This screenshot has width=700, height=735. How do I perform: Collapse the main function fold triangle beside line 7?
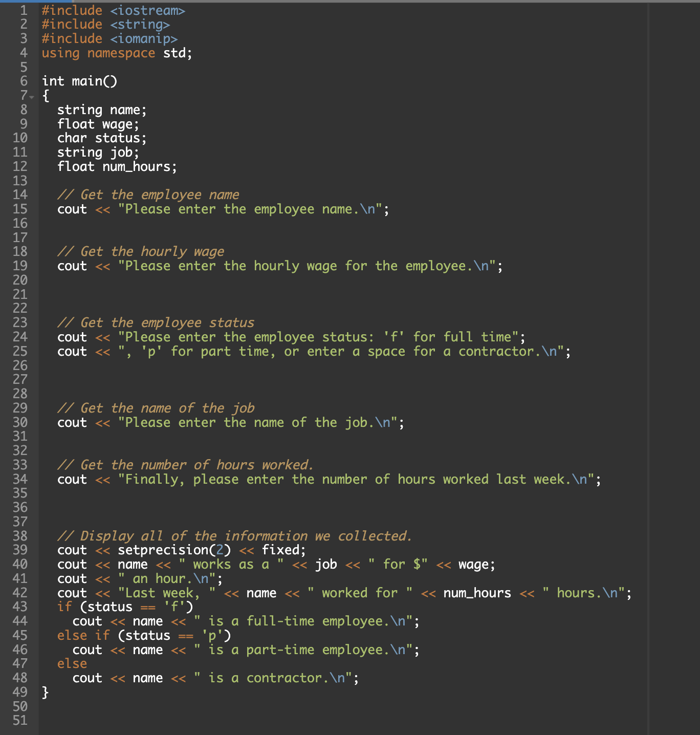pos(32,96)
